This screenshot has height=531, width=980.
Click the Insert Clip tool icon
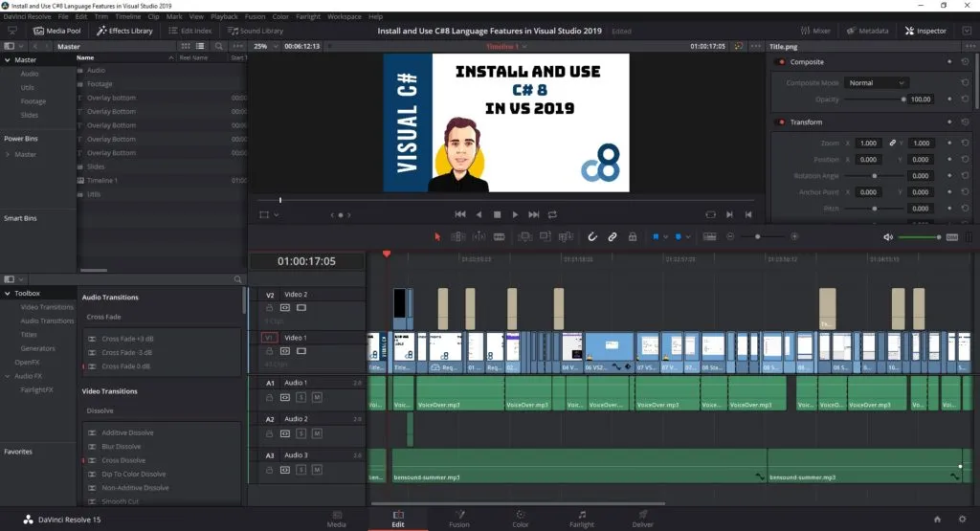point(525,236)
